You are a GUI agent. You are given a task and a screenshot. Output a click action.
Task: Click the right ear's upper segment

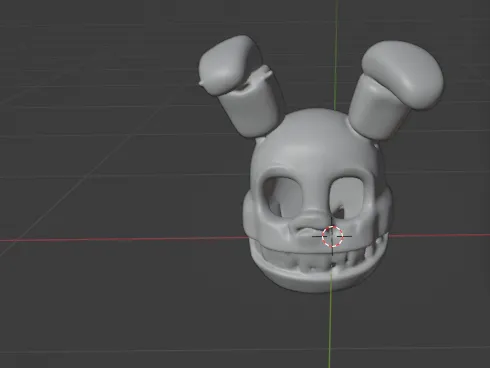click(404, 74)
